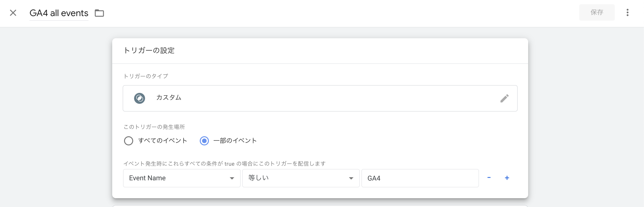The height and width of the screenshot is (207, 644).
Task: Select the トリガーのタイプ section label
Action: [146, 76]
